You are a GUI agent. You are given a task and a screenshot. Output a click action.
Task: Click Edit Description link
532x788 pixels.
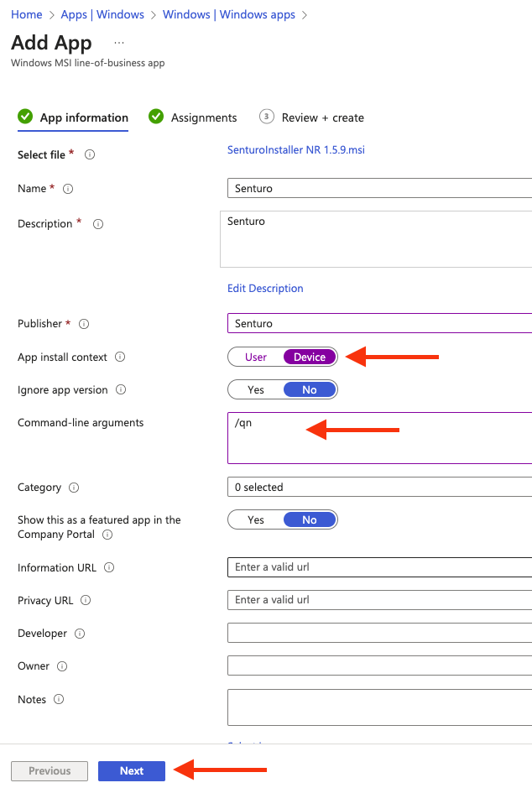[265, 289]
